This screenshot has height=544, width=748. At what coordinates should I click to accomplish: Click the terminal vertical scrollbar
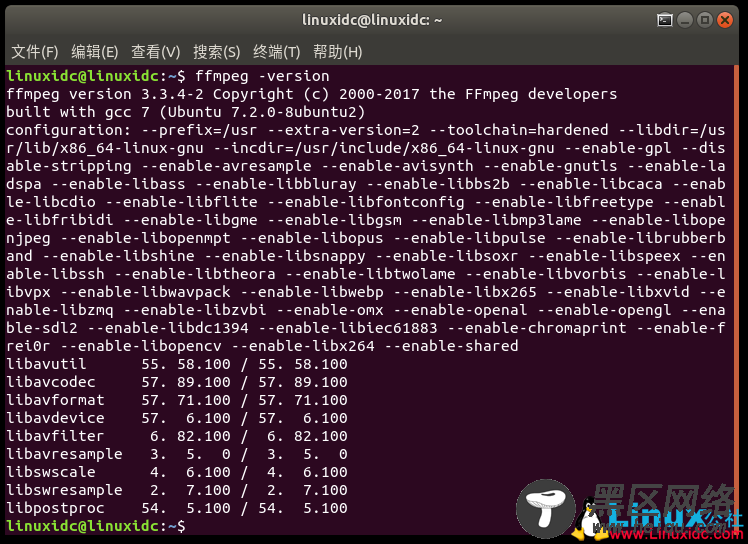pyautogui.click(x=736, y=300)
